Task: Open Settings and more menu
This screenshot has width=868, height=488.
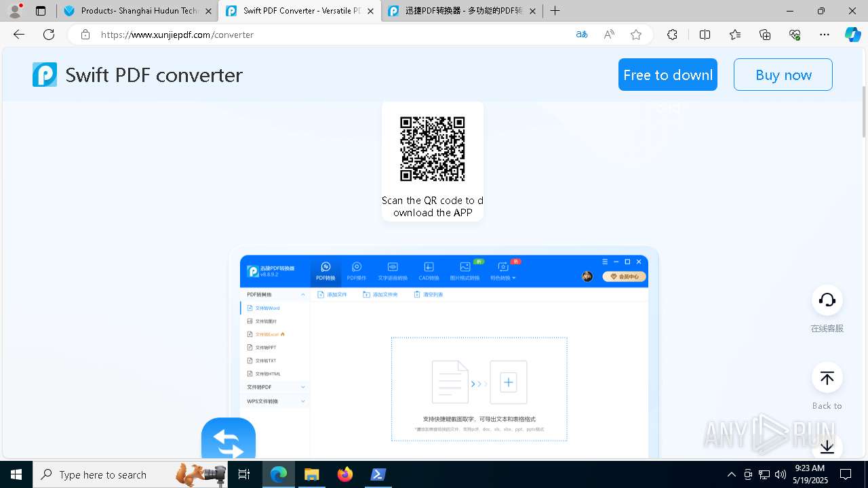Action: (825, 35)
